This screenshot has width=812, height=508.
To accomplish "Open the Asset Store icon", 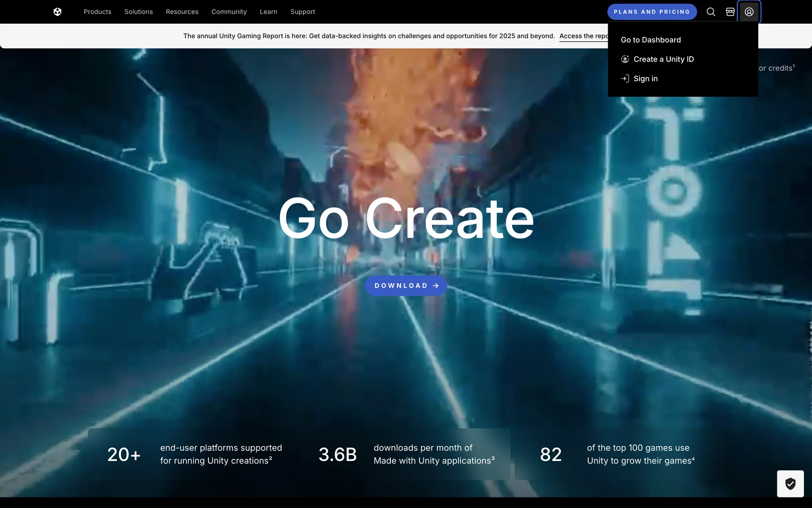I will (730, 12).
